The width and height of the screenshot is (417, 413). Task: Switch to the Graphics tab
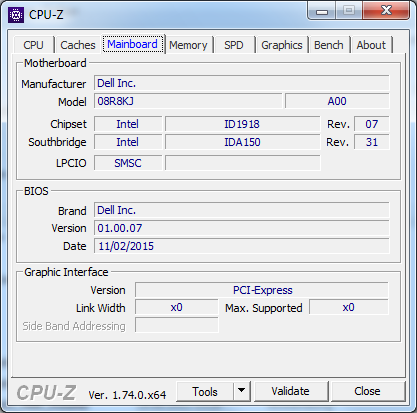(x=282, y=45)
